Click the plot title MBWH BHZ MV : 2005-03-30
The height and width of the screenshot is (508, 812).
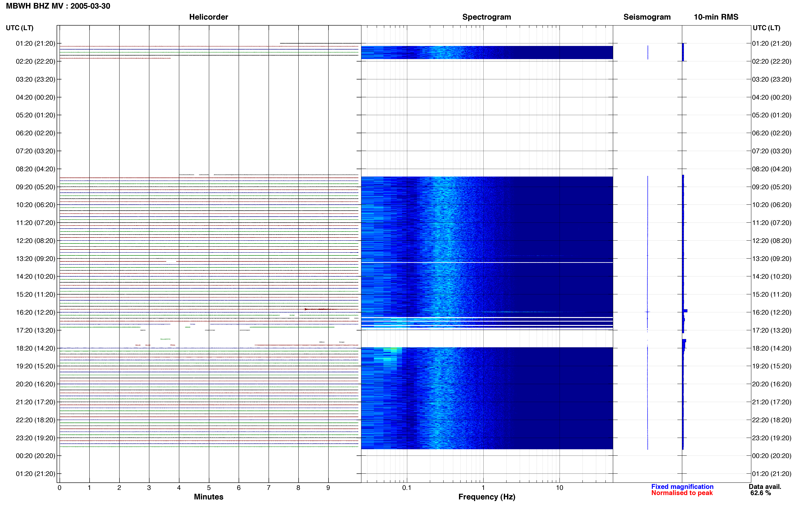[x=58, y=6]
